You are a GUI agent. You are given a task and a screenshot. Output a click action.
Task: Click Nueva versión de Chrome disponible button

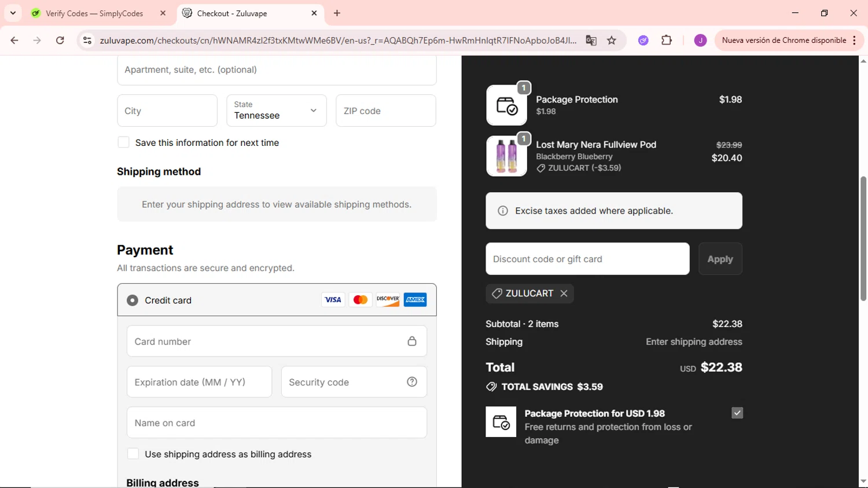[784, 41]
